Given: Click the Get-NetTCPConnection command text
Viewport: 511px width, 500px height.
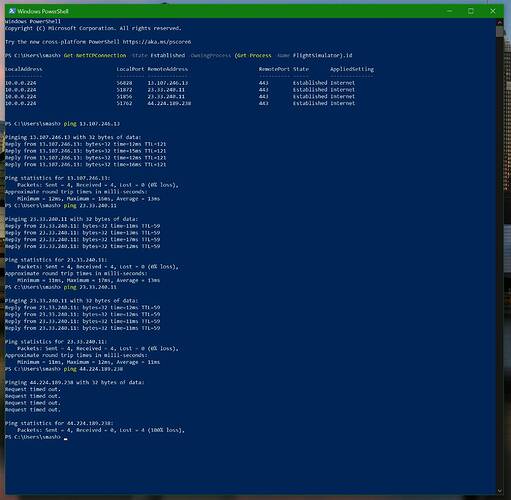Looking at the screenshot, I should 95,55.
